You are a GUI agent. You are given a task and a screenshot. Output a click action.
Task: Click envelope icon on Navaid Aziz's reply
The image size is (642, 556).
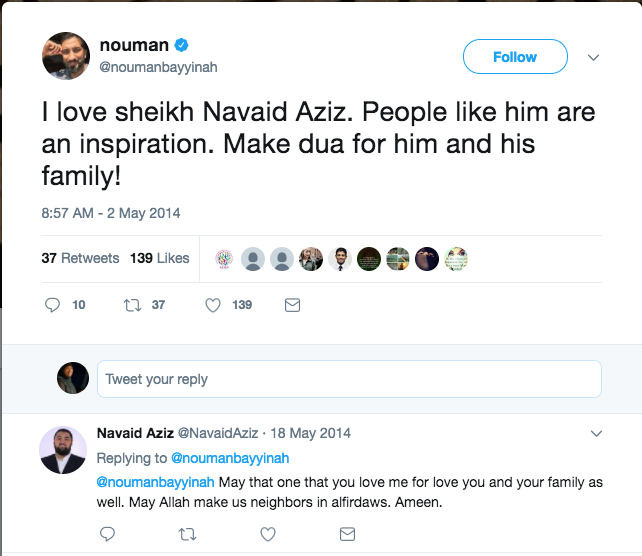pos(347,536)
